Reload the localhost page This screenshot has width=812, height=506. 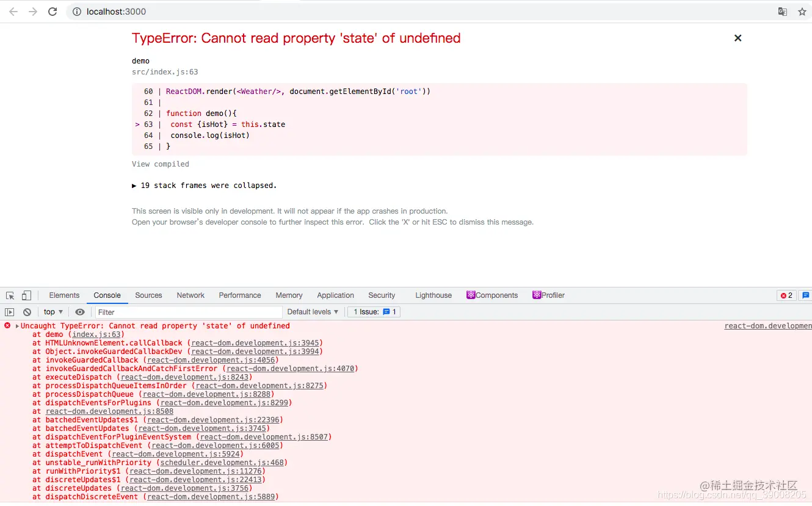tap(53, 12)
